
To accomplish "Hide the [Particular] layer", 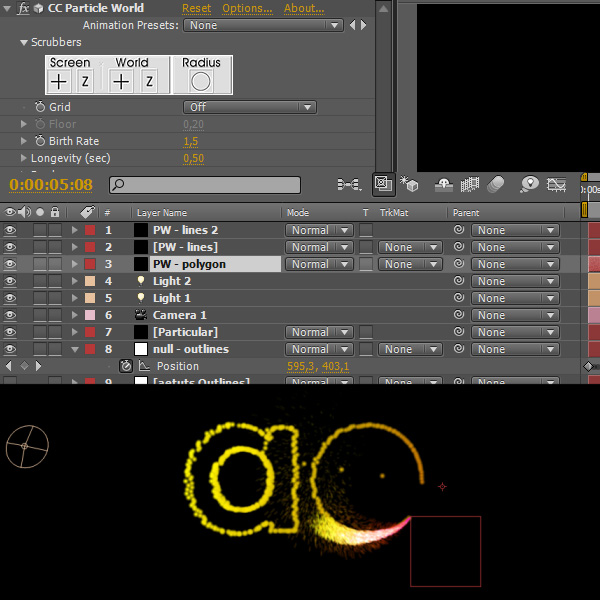I will 10,332.
